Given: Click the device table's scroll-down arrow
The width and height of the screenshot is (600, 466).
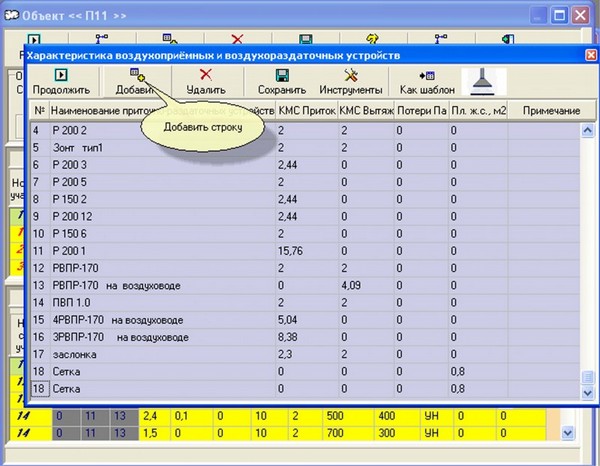Looking at the screenshot, I should [x=587, y=393].
